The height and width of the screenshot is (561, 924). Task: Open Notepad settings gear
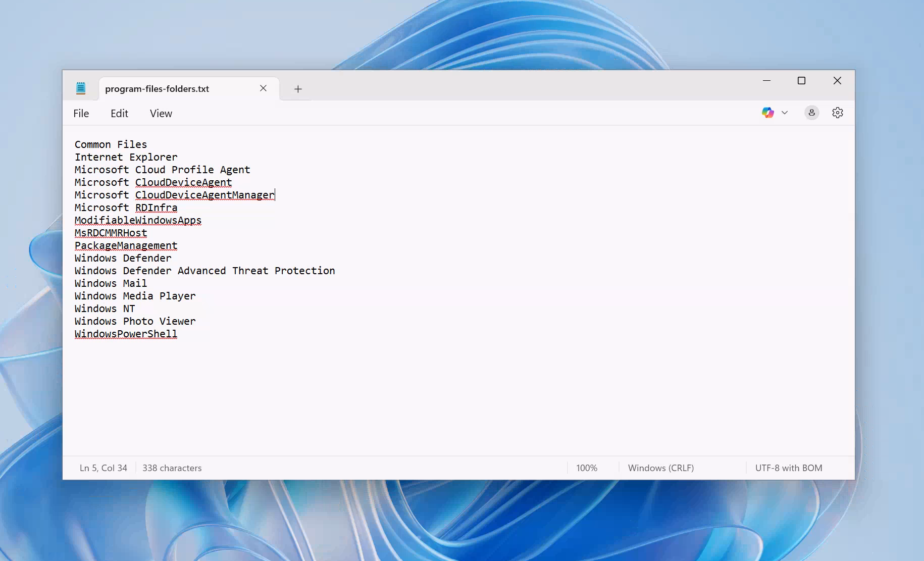[x=838, y=113]
